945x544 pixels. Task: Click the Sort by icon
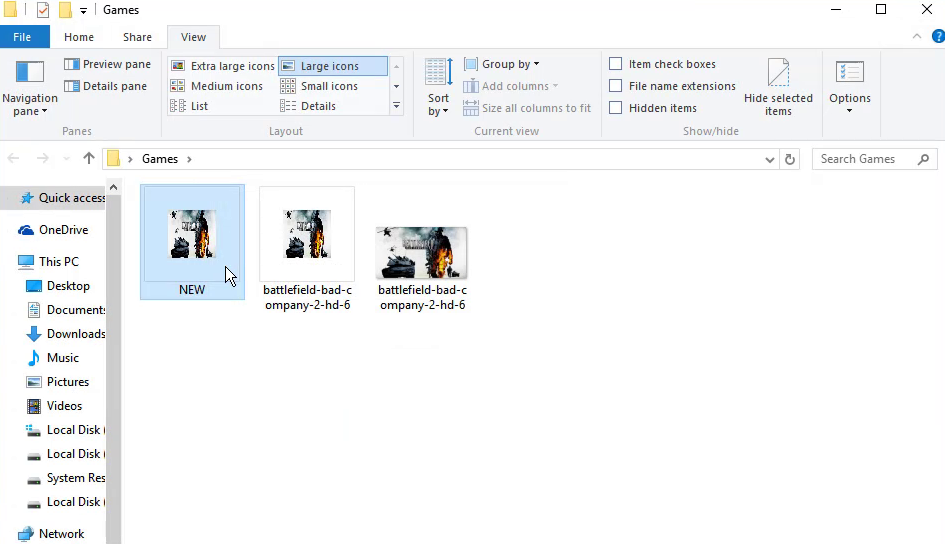click(x=438, y=74)
